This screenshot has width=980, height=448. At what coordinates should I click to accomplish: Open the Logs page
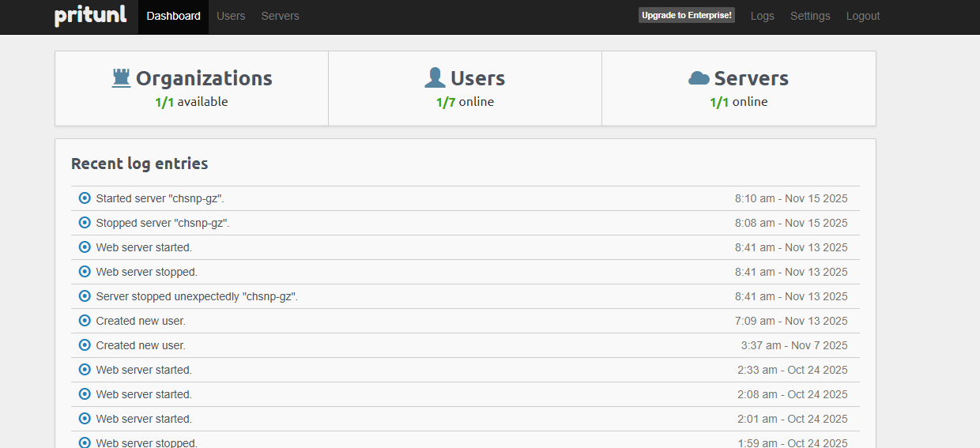tap(762, 16)
